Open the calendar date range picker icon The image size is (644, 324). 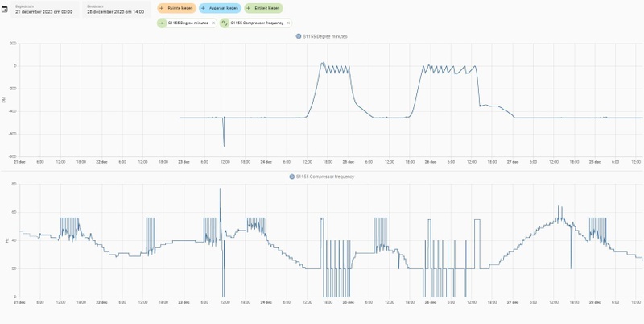5,9
